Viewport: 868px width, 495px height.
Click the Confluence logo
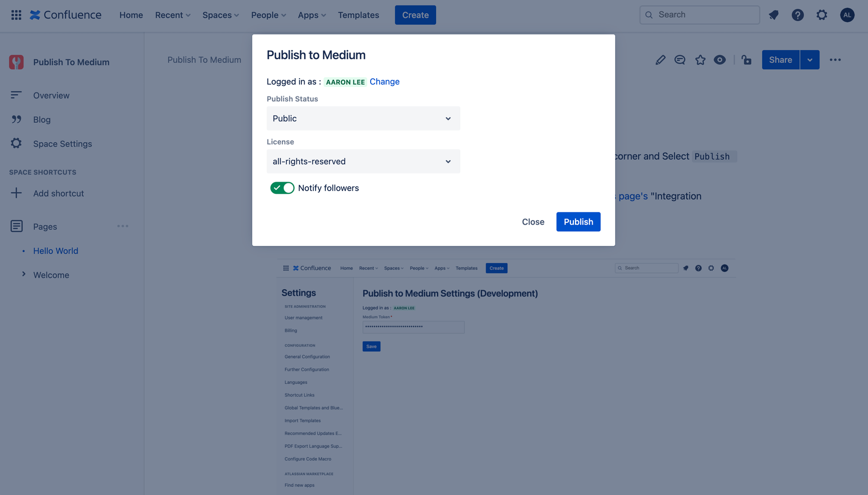click(x=66, y=15)
